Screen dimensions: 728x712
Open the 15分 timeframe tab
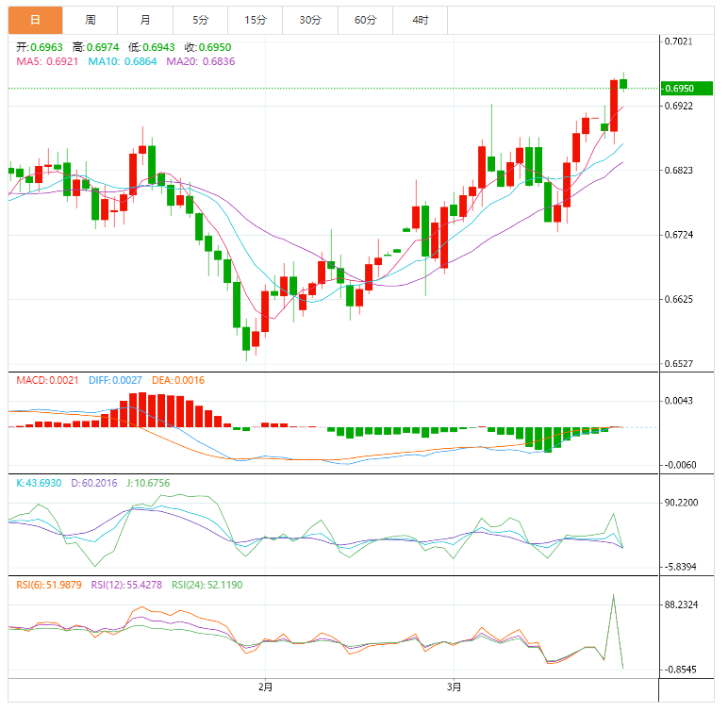tap(256, 20)
